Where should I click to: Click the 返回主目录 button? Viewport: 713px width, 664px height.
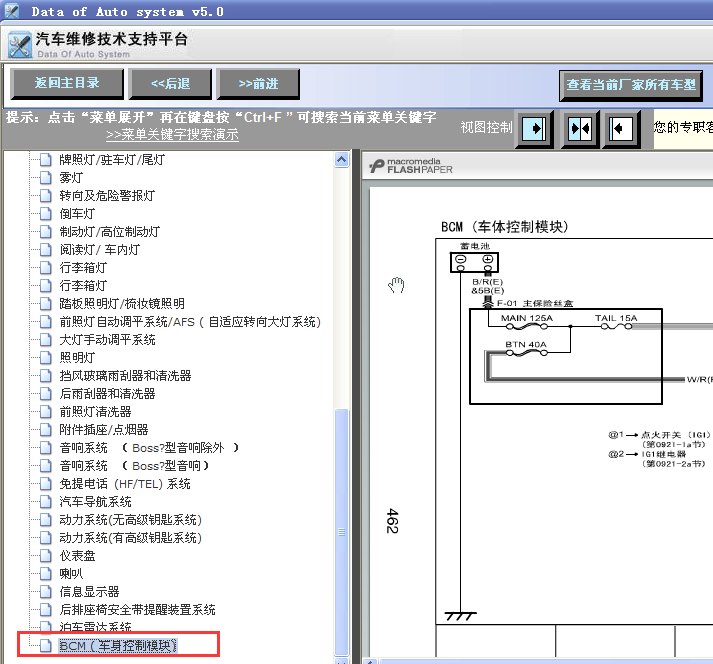pos(67,84)
